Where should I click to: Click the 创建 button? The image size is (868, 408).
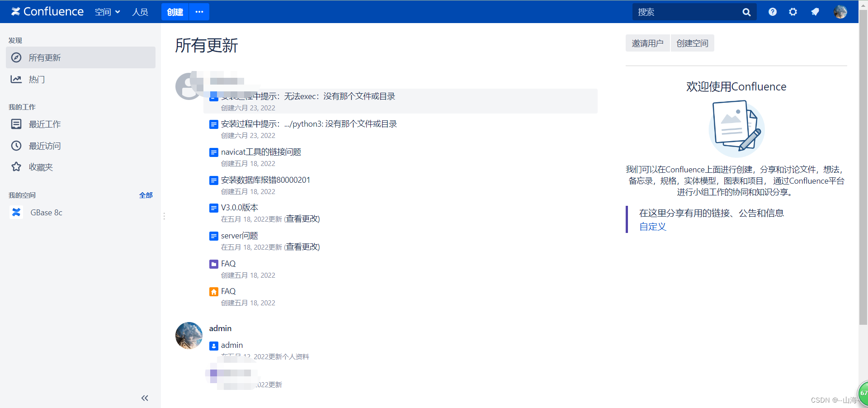click(175, 12)
